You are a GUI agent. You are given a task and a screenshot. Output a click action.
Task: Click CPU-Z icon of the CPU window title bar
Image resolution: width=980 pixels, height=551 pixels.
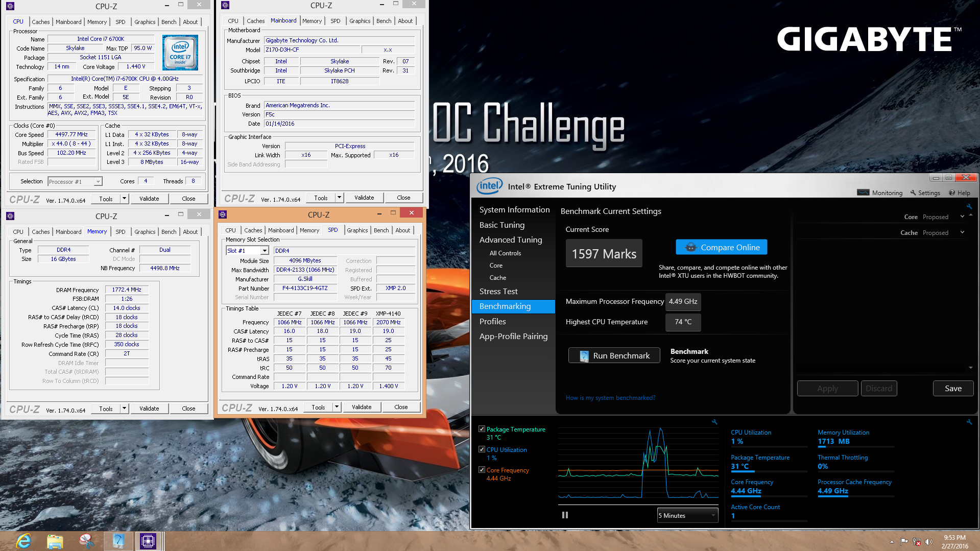[x=10, y=6]
